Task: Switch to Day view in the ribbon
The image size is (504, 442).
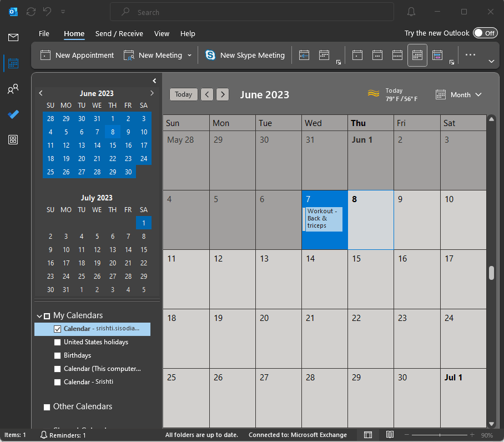Action: click(357, 55)
